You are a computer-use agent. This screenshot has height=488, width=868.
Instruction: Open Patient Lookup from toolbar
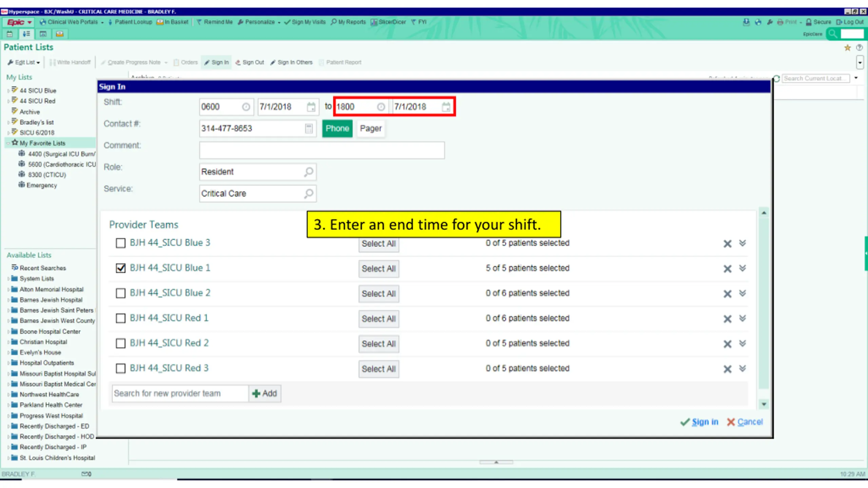[x=130, y=22]
